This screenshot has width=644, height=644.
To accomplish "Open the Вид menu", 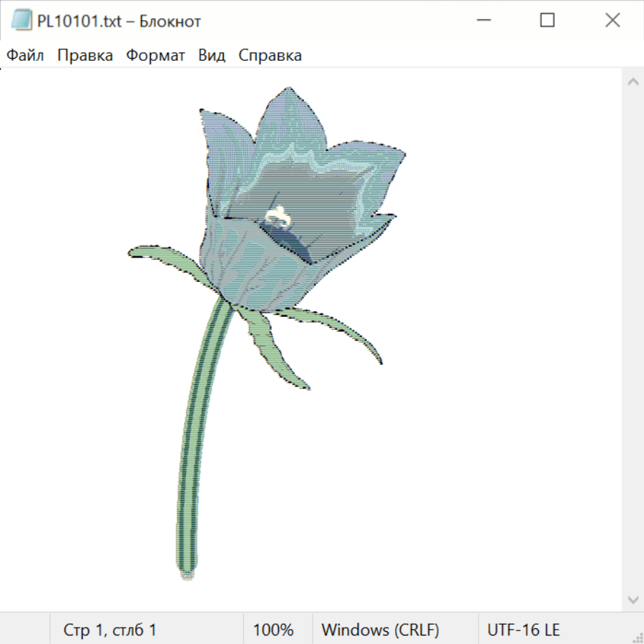I will click(212, 56).
